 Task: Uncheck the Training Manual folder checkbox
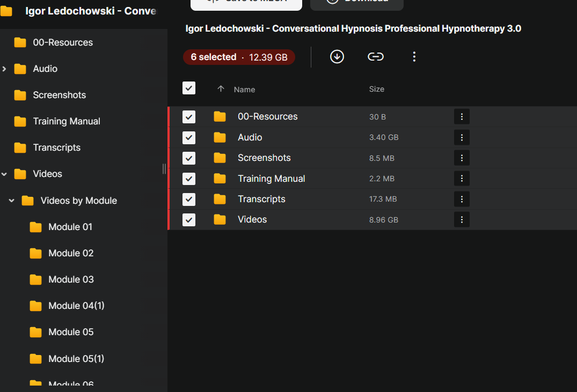(x=189, y=179)
